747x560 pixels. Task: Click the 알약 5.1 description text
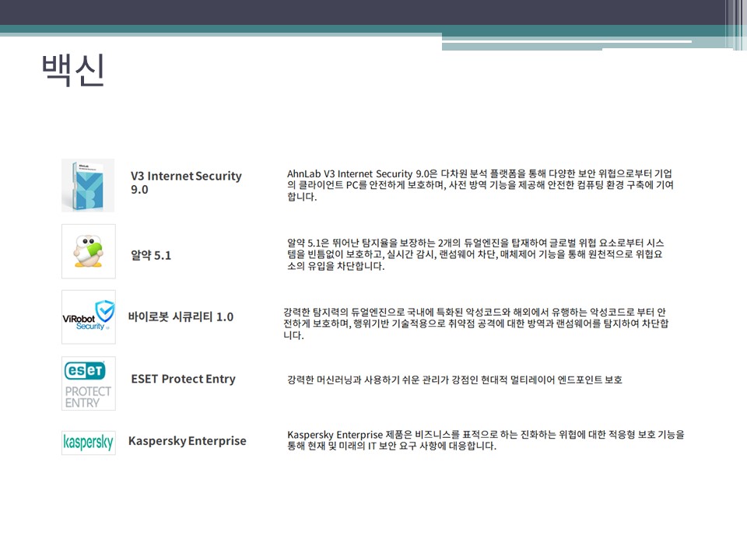pos(475,254)
